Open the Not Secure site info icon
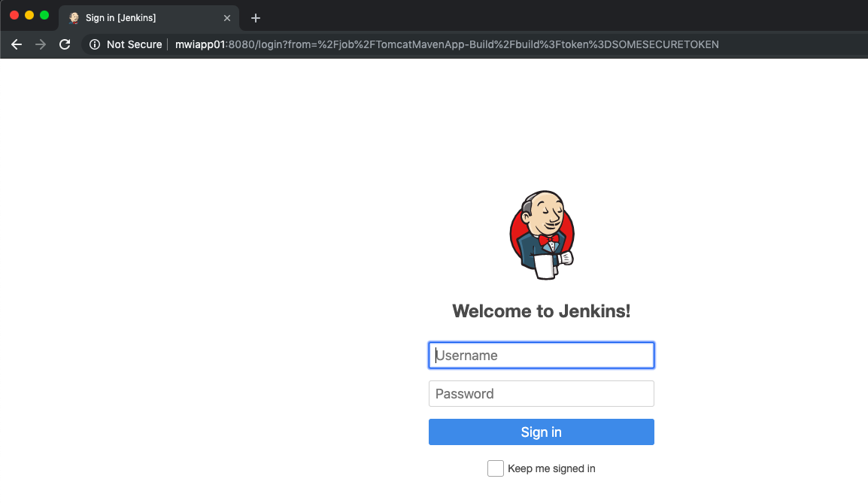 click(95, 44)
